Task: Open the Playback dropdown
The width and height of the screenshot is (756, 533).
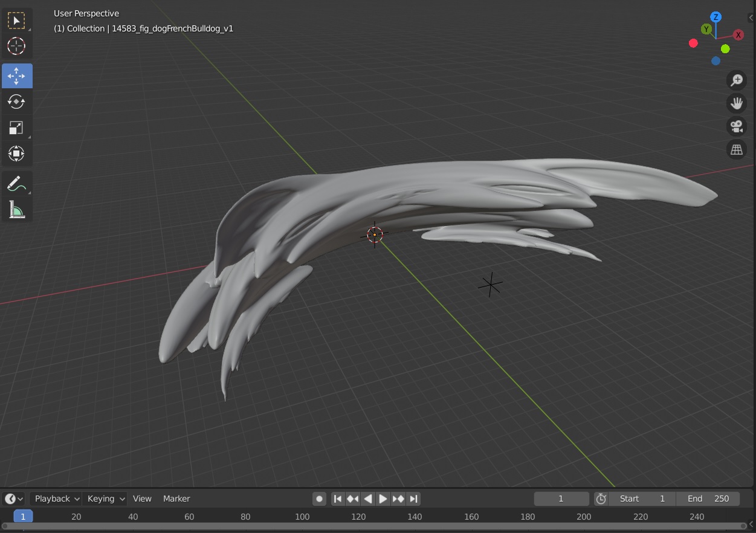Action: [55, 499]
